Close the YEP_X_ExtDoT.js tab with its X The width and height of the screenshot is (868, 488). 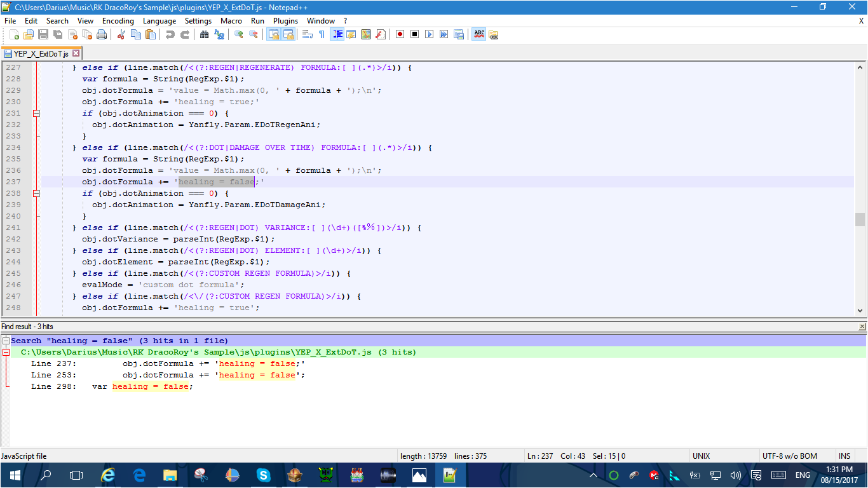76,53
